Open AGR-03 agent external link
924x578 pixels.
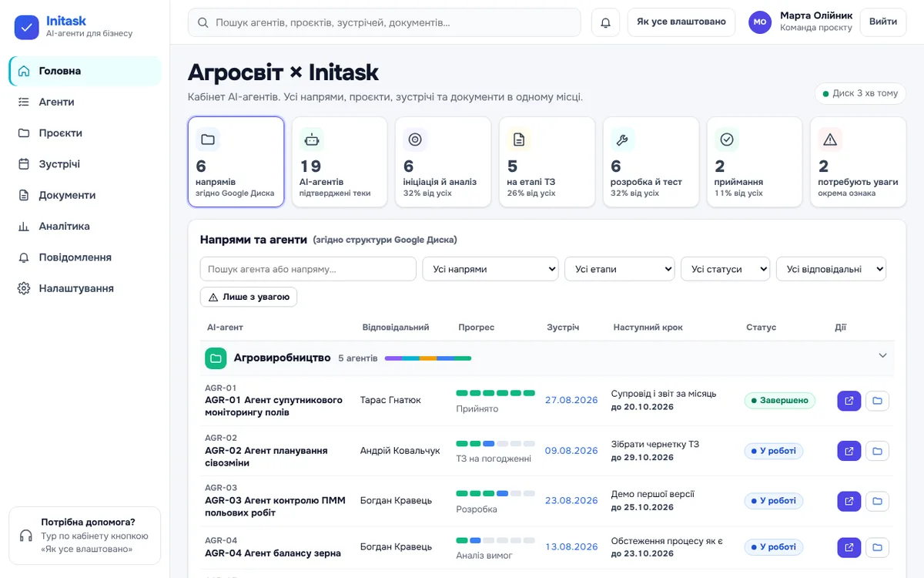click(x=849, y=501)
